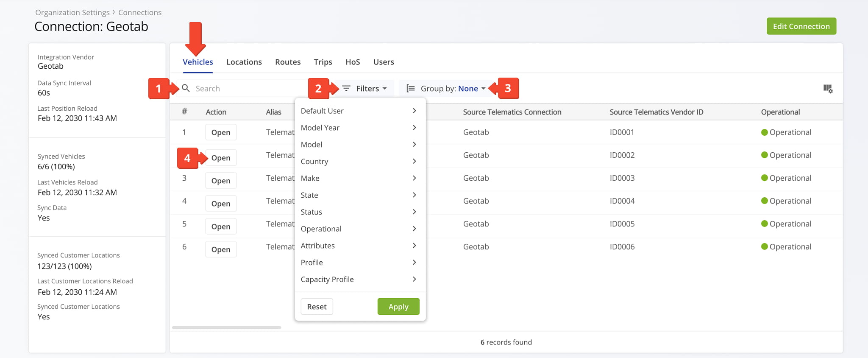
Task: Click the Filters funnel icon
Action: [x=346, y=88]
